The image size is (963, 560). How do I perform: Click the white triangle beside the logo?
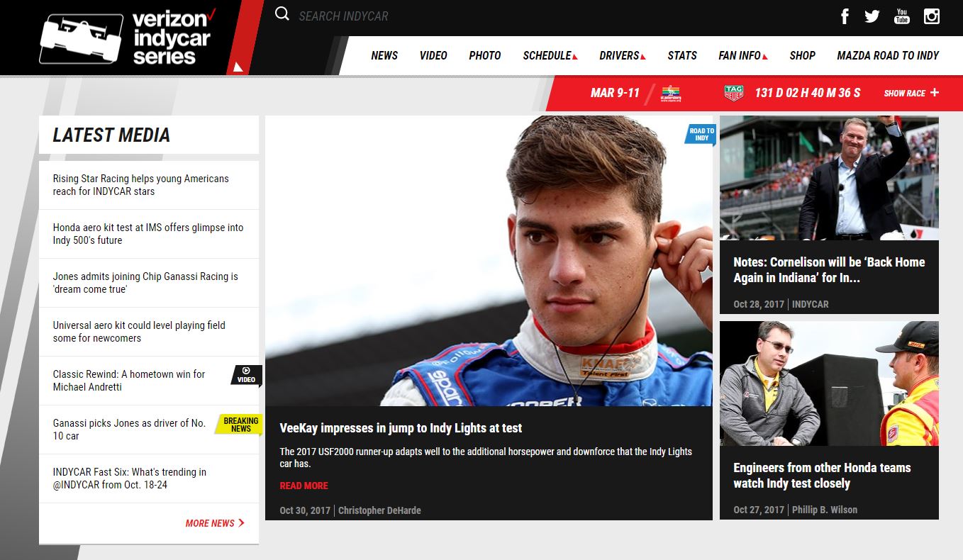(x=238, y=67)
